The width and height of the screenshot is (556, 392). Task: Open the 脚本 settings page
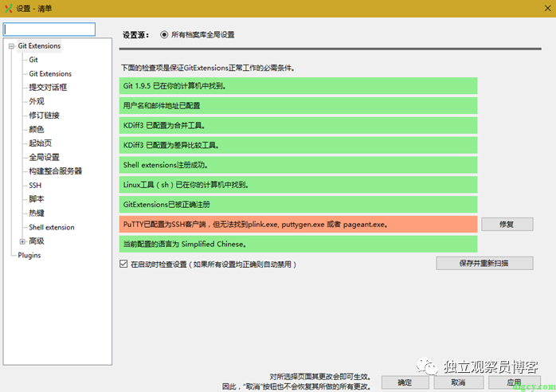coord(36,199)
